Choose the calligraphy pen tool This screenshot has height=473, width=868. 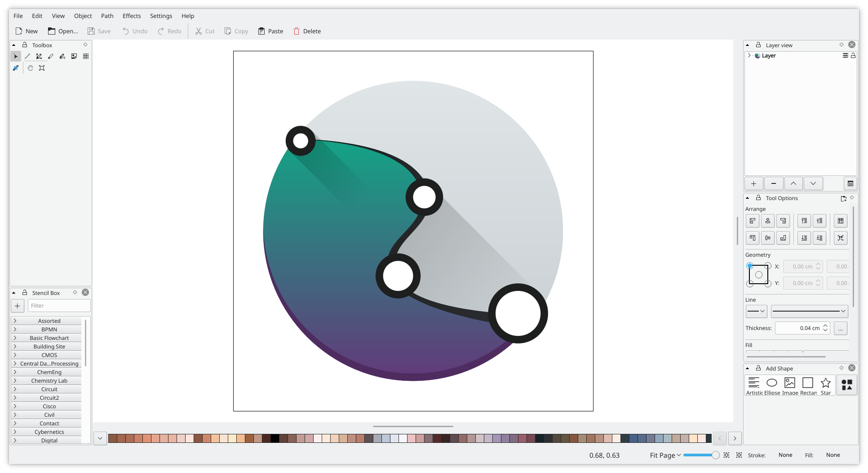click(62, 56)
